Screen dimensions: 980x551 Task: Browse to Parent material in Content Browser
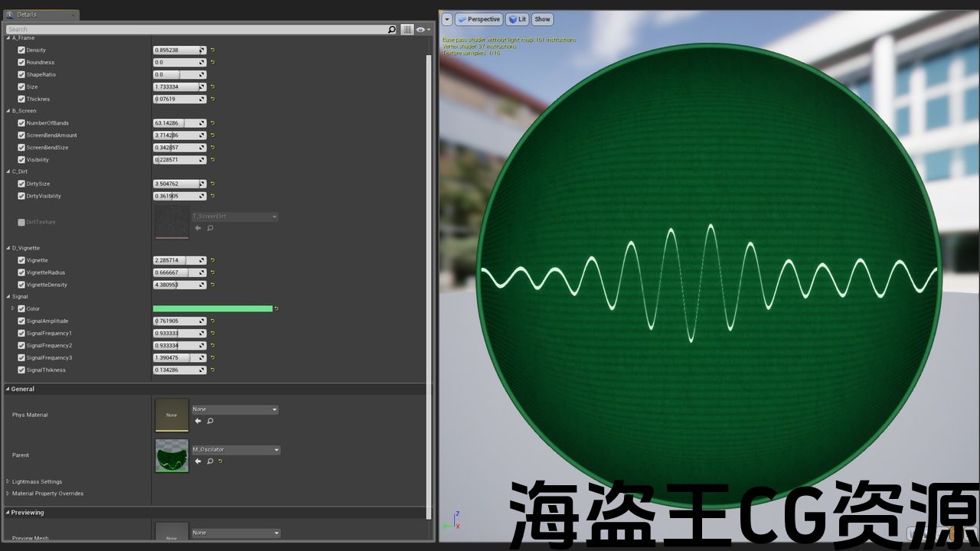pos(210,461)
